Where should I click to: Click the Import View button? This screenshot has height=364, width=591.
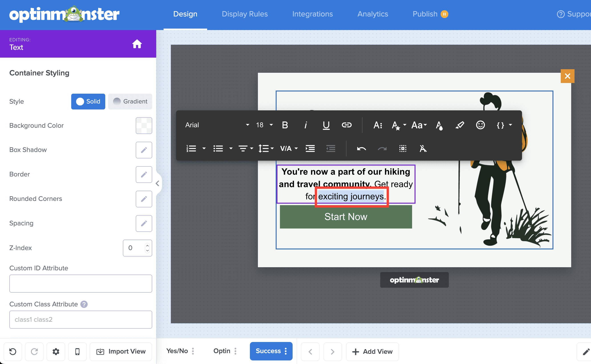[121, 352]
